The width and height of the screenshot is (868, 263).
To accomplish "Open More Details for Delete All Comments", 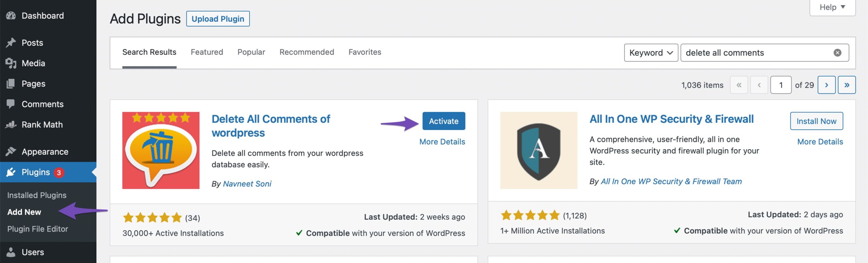I will [442, 142].
